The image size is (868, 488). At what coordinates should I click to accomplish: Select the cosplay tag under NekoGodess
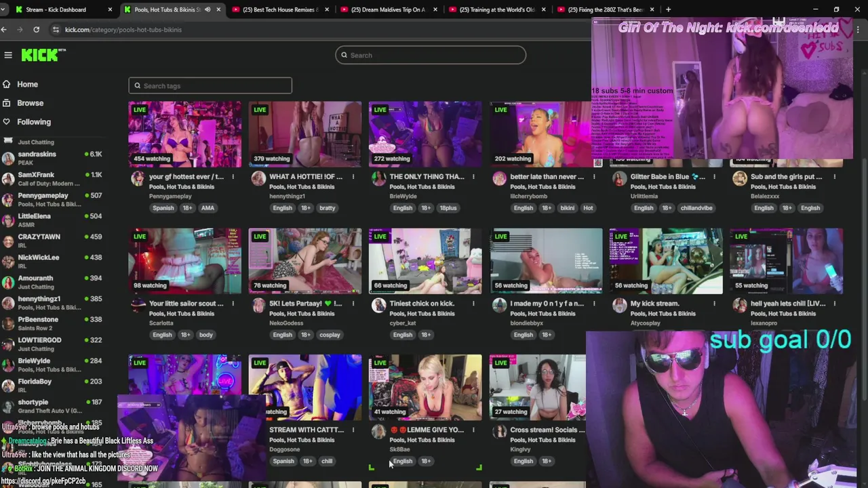[x=330, y=335]
